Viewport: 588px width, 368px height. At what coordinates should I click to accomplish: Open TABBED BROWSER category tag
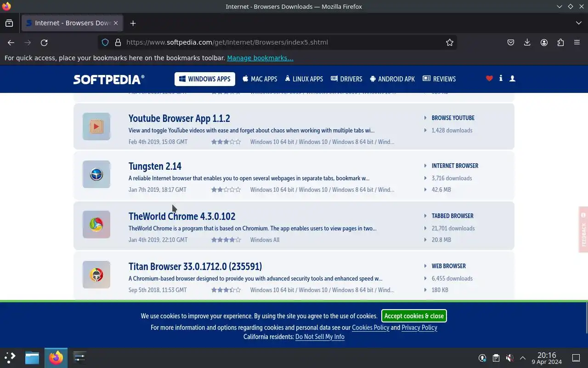tap(452, 216)
